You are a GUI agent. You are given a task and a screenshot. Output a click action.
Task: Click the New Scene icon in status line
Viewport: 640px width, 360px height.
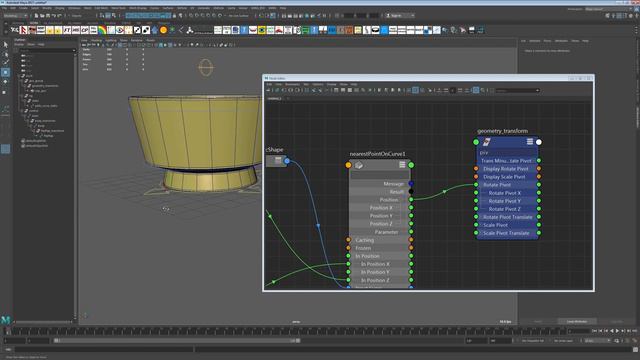(x=37, y=16)
